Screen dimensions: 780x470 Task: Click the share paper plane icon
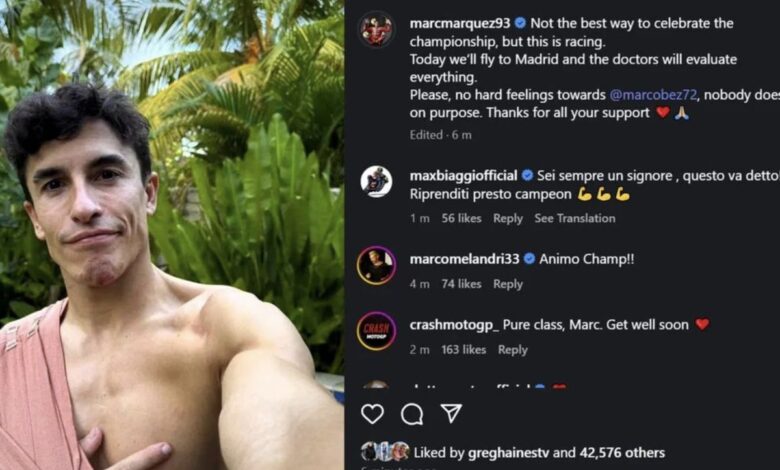pos(451,413)
